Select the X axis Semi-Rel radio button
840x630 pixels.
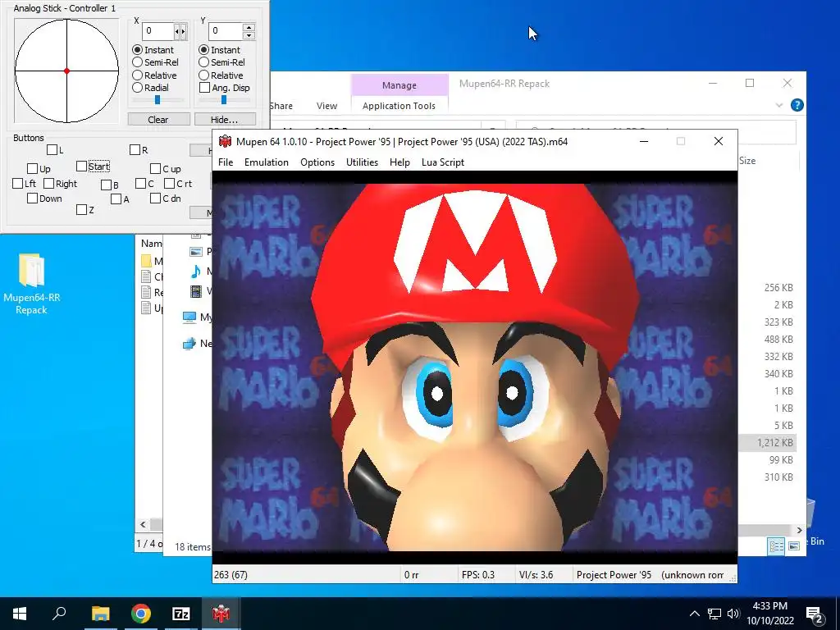pyautogui.click(x=138, y=62)
